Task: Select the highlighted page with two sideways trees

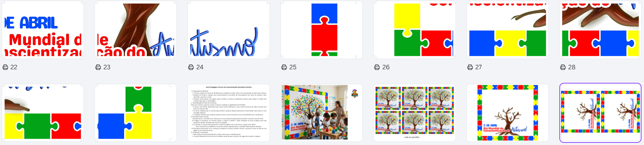Action: tap(601, 113)
